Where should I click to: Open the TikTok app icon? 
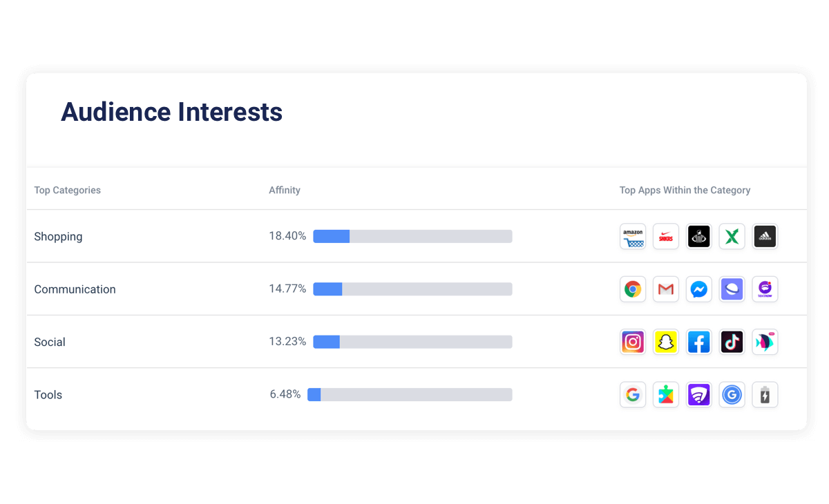tap(732, 342)
